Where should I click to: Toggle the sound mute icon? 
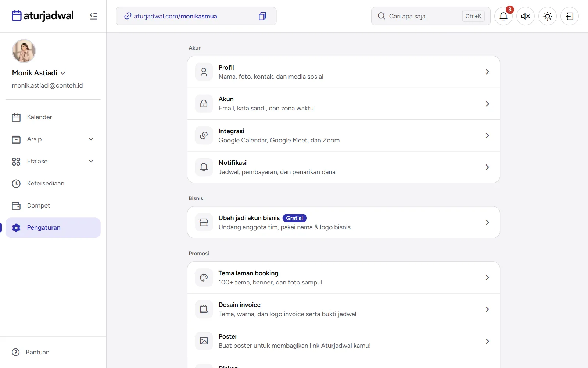pyautogui.click(x=526, y=16)
